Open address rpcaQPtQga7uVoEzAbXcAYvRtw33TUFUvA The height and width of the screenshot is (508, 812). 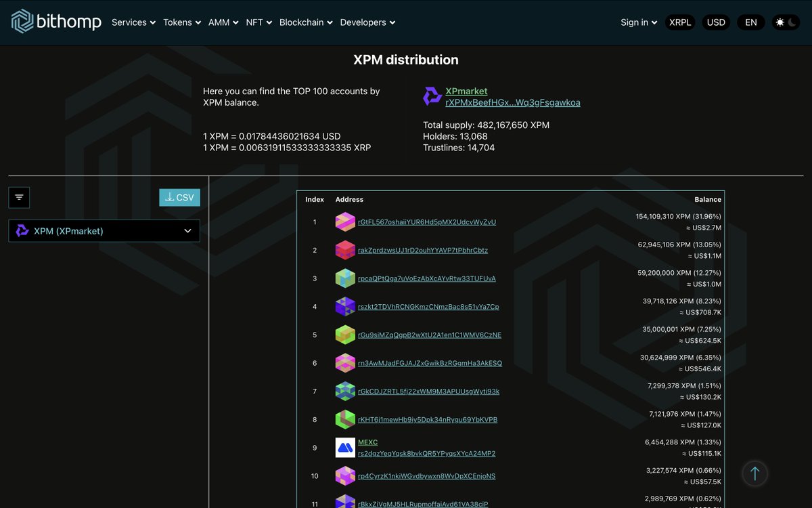click(427, 278)
